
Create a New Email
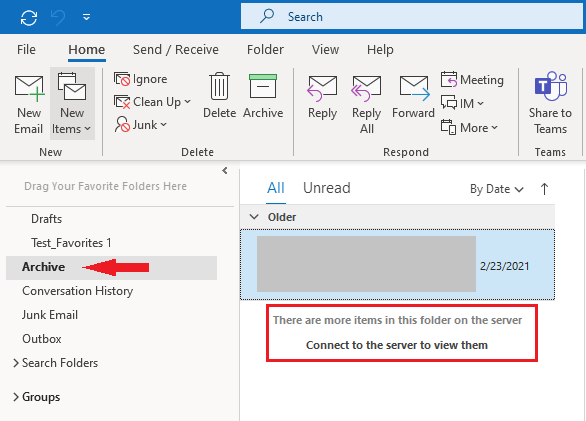tap(29, 104)
